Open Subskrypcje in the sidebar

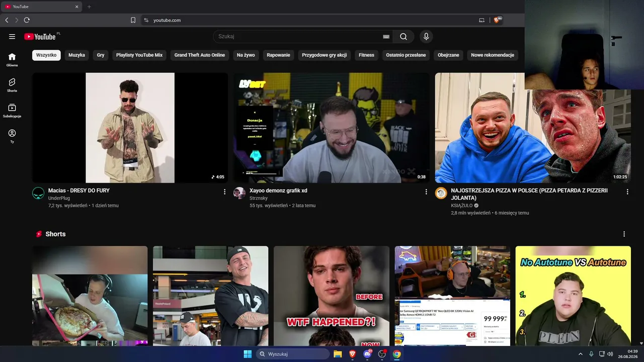(x=12, y=111)
